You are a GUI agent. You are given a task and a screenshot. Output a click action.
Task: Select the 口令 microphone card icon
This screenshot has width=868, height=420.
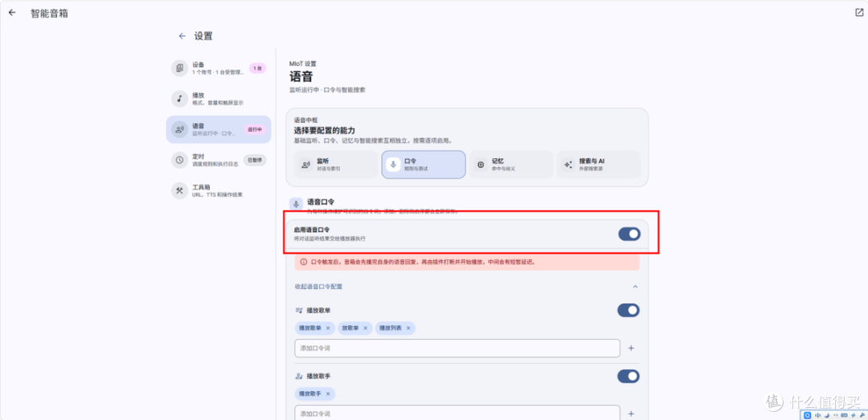393,165
